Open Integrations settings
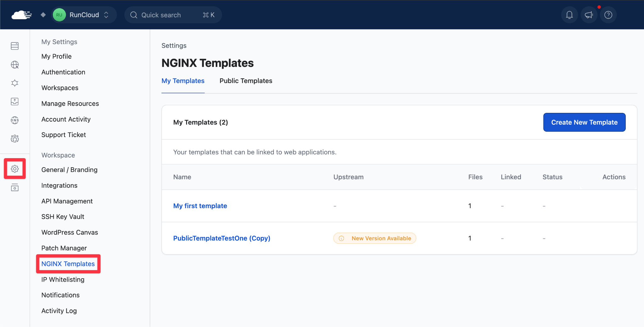This screenshot has height=327, width=644. [x=59, y=186]
